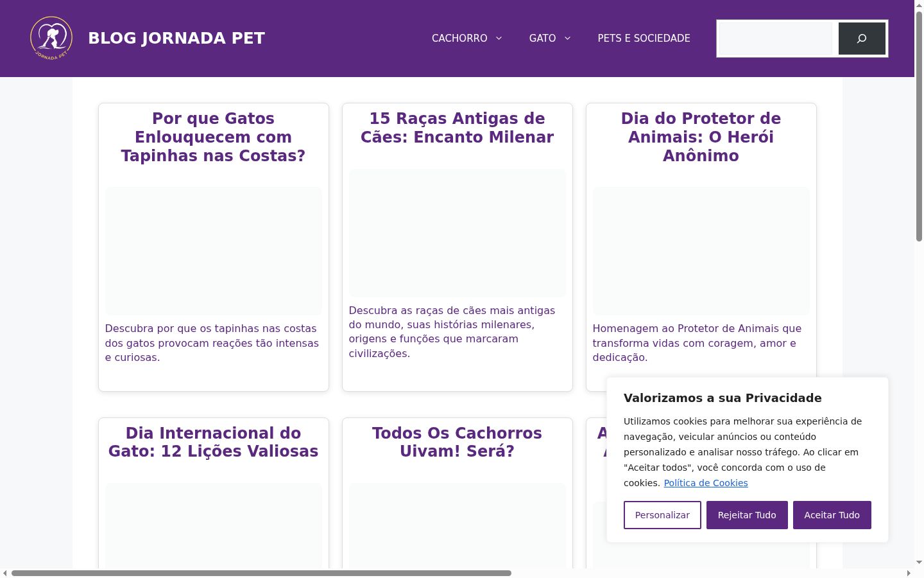
Task: Click Rejeitar Tudo button
Action: coord(747,515)
